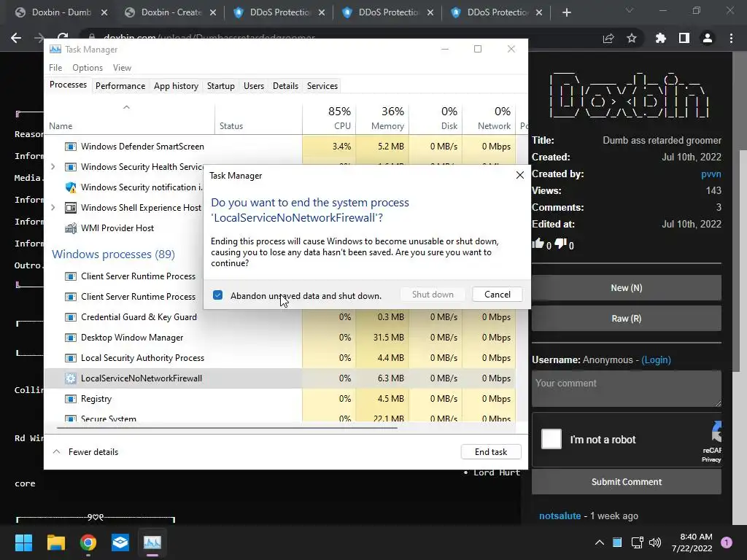Image resolution: width=747 pixels, height=560 pixels.
Task: Open a new Chrome tab
Action: click(x=566, y=13)
